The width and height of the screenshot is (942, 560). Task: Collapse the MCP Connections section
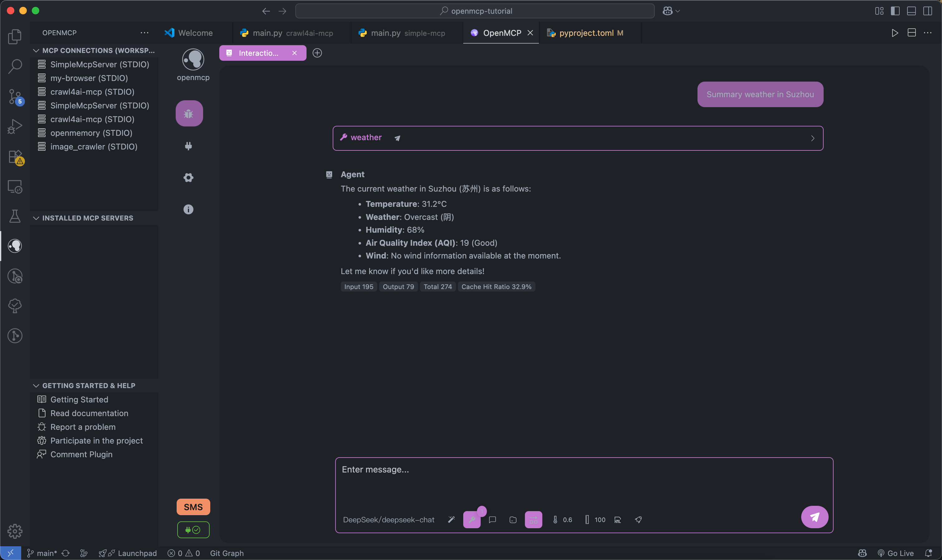[x=36, y=50]
